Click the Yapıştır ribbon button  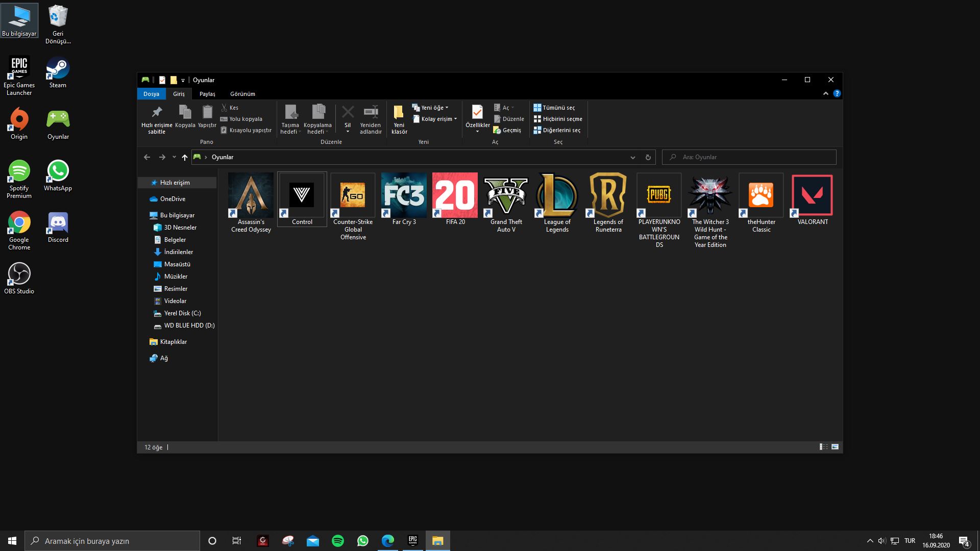click(207, 116)
